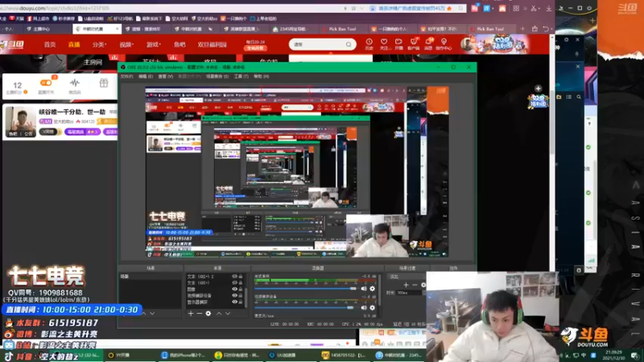Image resolution: width=644 pixels, height=362 pixels.
Task: Expand Douyu 视频 dropdown
Action: point(126,44)
